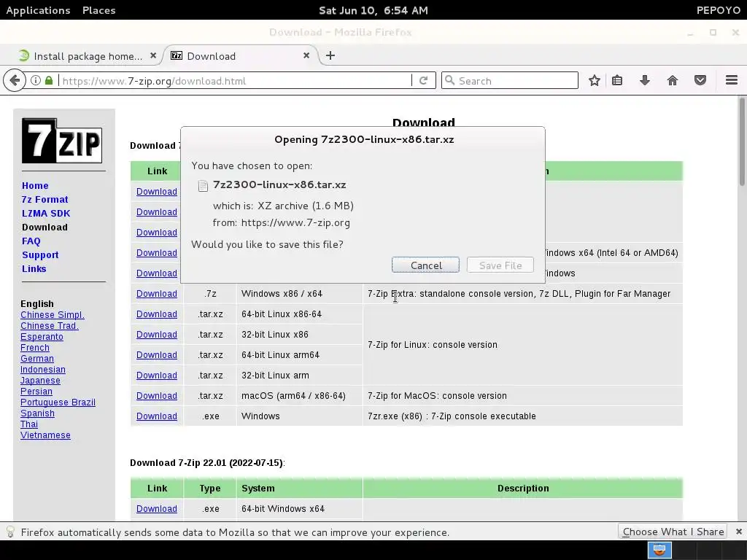Image resolution: width=747 pixels, height=560 pixels.
Task: Click the "Download 7-Zip 22.01 (2022-07-15)" heading
Action: tap(207, 463)
